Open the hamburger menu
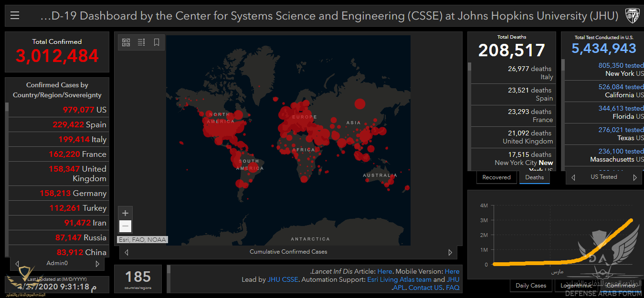The height and width of the screenshot is (298, 644). 15,16
